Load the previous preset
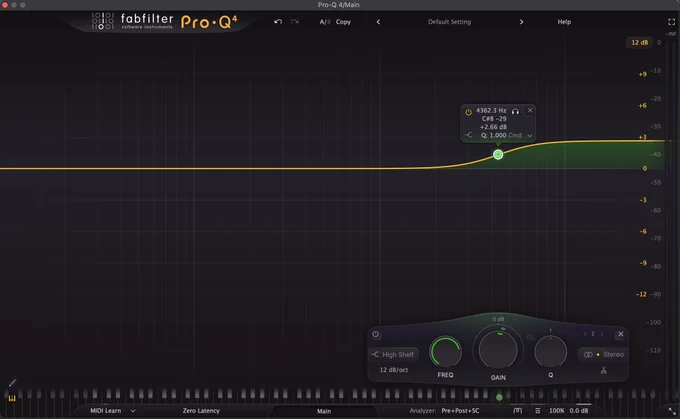This screenshot has width=680, height=419. point(378,22)
